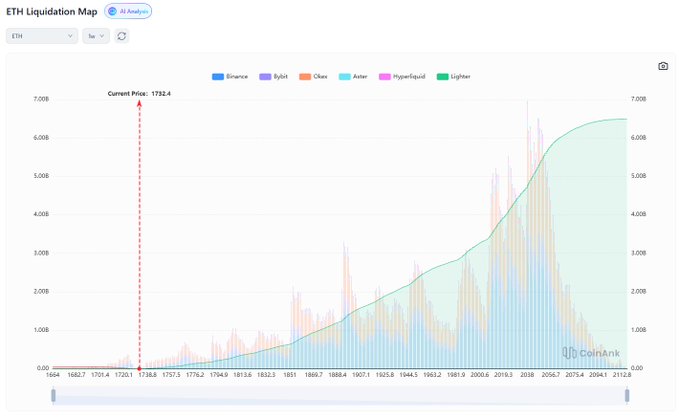
Task: Click the camera screenshot icon
Action: [x=663, y=66]
